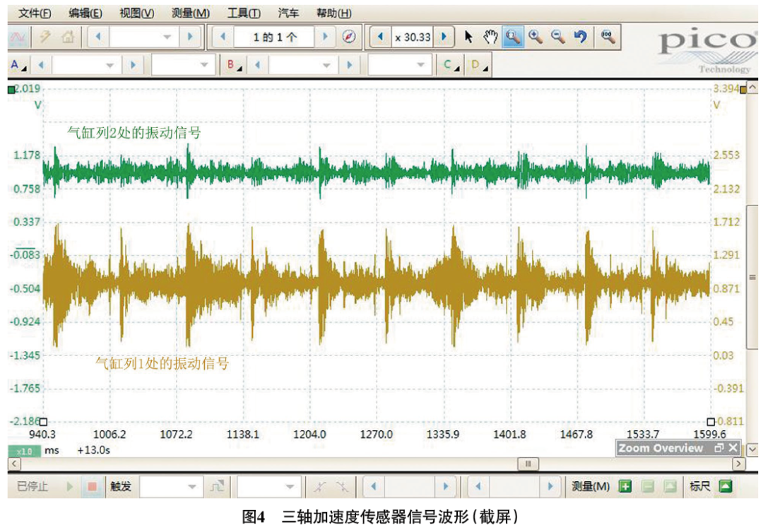Open the 视图(V) menu
The height and width of the screenshot is (532, 763).
(137, 13)
